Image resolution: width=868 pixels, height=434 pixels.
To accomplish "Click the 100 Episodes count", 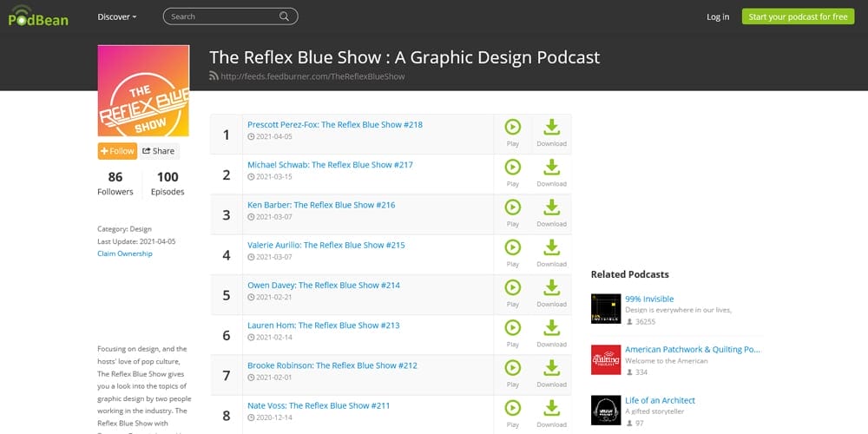I will point(168,184).
